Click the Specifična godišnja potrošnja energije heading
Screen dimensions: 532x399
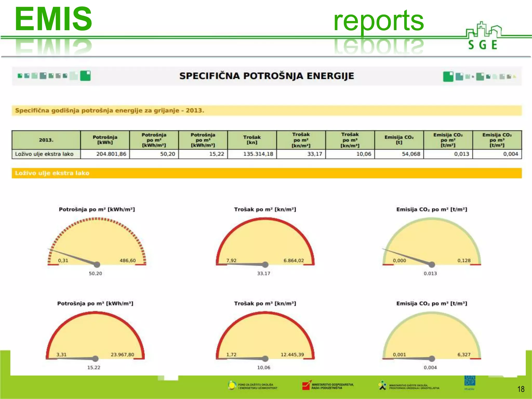coord(110,110)
